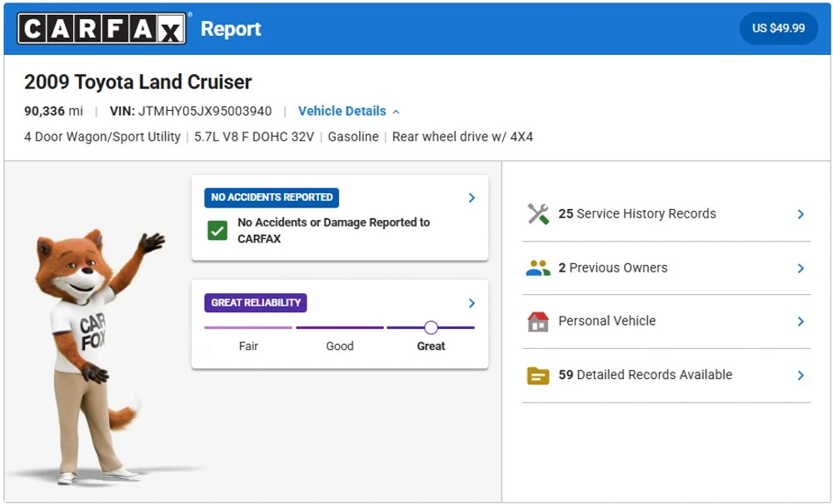The height and width of the screenshot is (504, 833).
Task: Open 2 Previous Owners row
Action: tap(666, 268)
